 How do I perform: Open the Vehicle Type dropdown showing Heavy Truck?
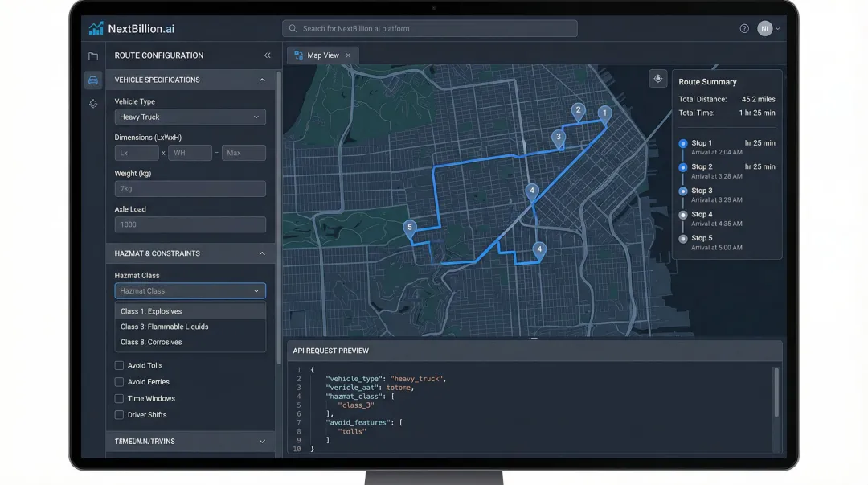190,117
